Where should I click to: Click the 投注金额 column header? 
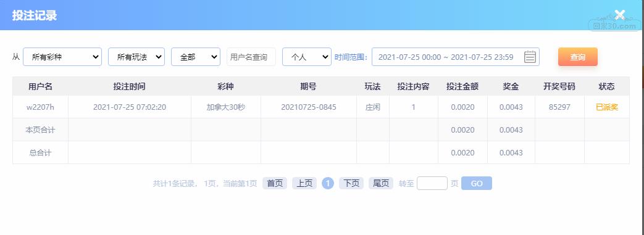[x=462, y=86]
